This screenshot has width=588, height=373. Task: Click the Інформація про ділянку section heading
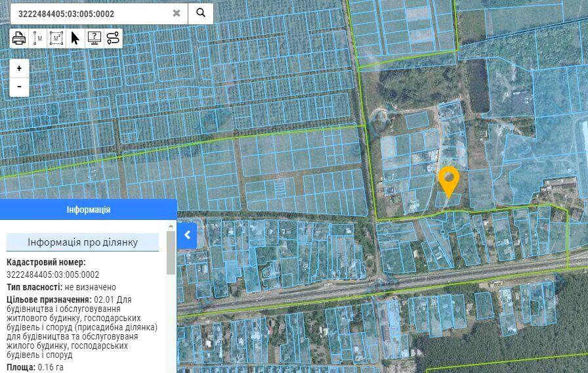click(83, 242)
